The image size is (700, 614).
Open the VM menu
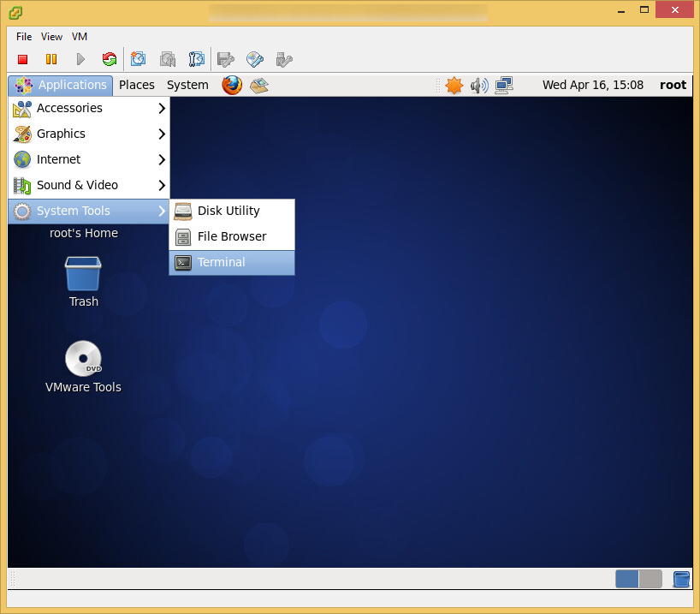[79, 37]
